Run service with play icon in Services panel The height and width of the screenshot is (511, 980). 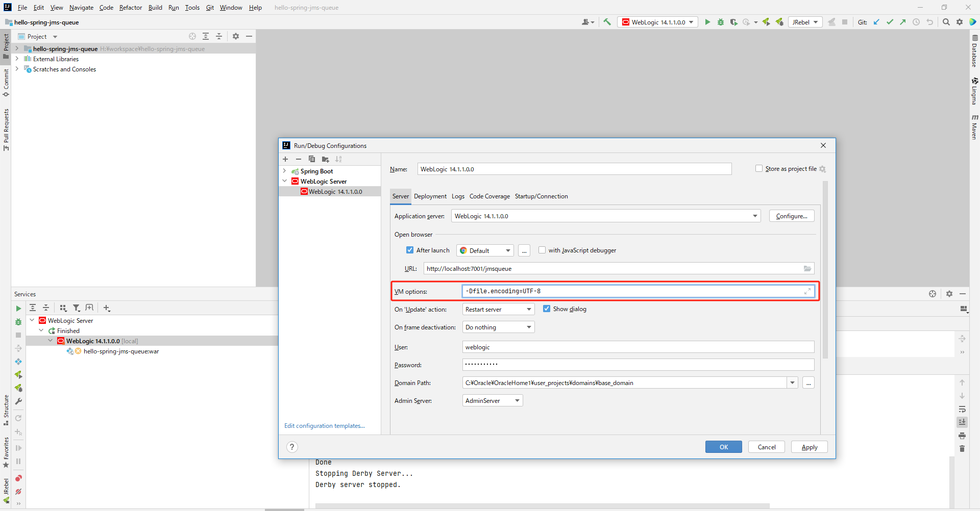(x=18, y=309)
